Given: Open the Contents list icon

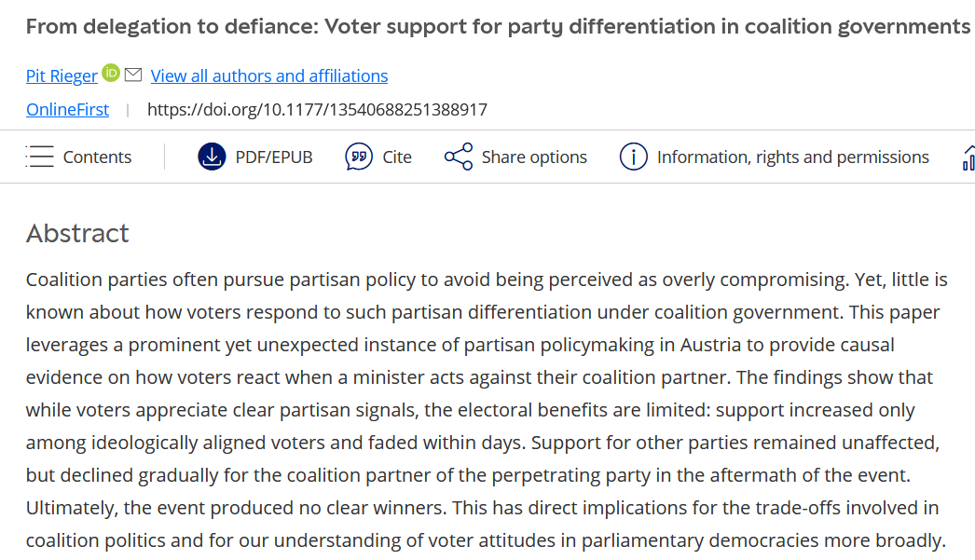Looking at the screenshot, I should tap(40, 157).
